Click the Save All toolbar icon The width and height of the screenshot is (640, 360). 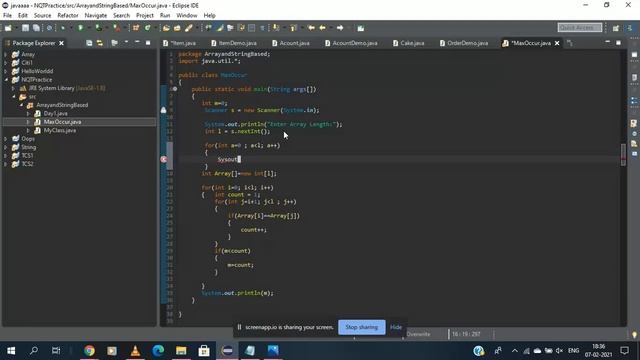(36, 28)
